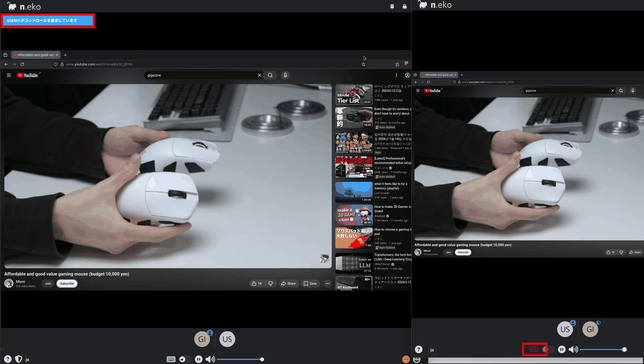644x364 pixels.
Task: Click the lock icon in top n.eko header
Action: pyautogui.click(x=404, y=6)
